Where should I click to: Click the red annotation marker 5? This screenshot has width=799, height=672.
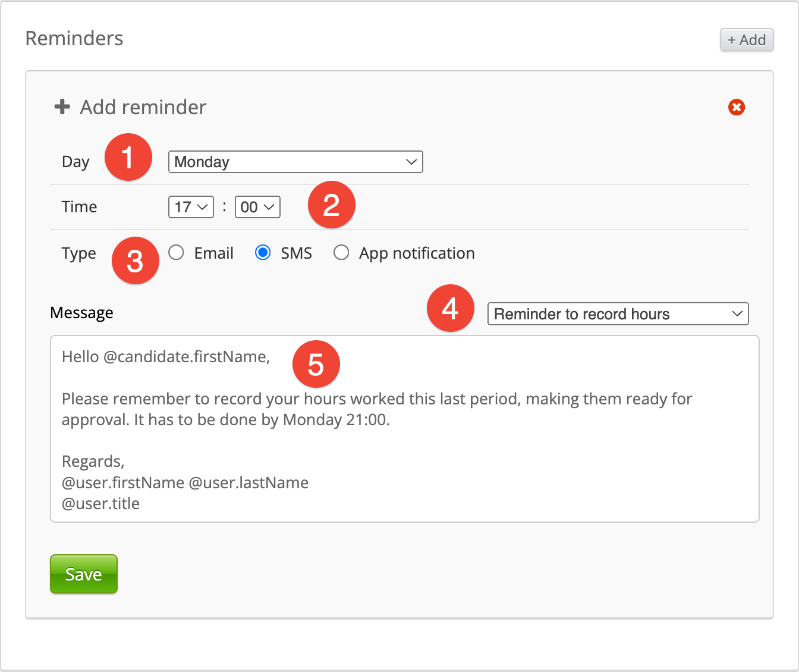tap(316, 363)
